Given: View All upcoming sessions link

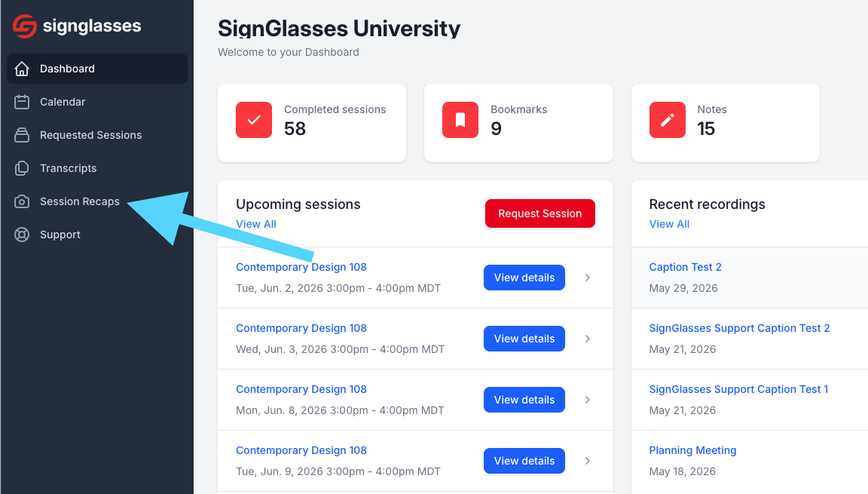Looking at the screenshot, I should tap(255, 224).
